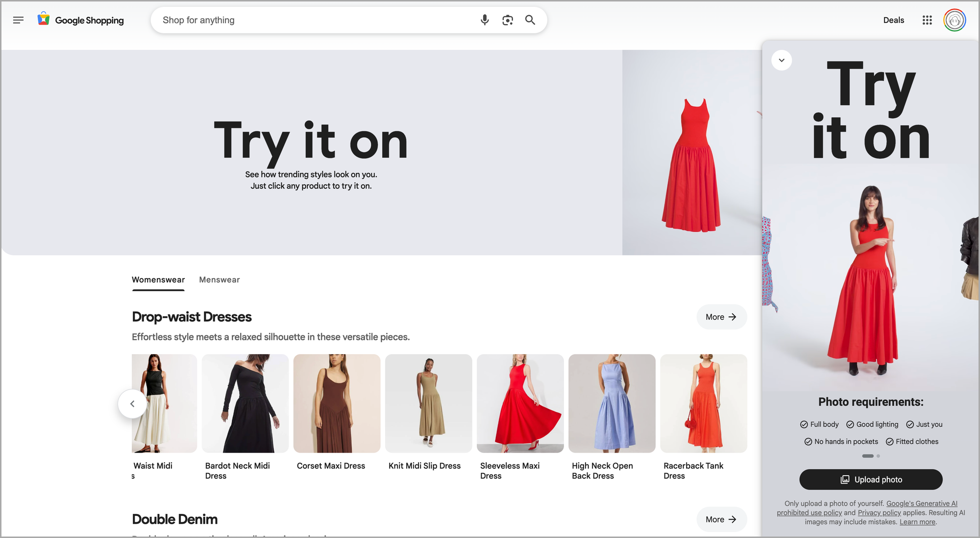Select the Womenswear tab
980x538 pixels.
(x=158, y=280)
